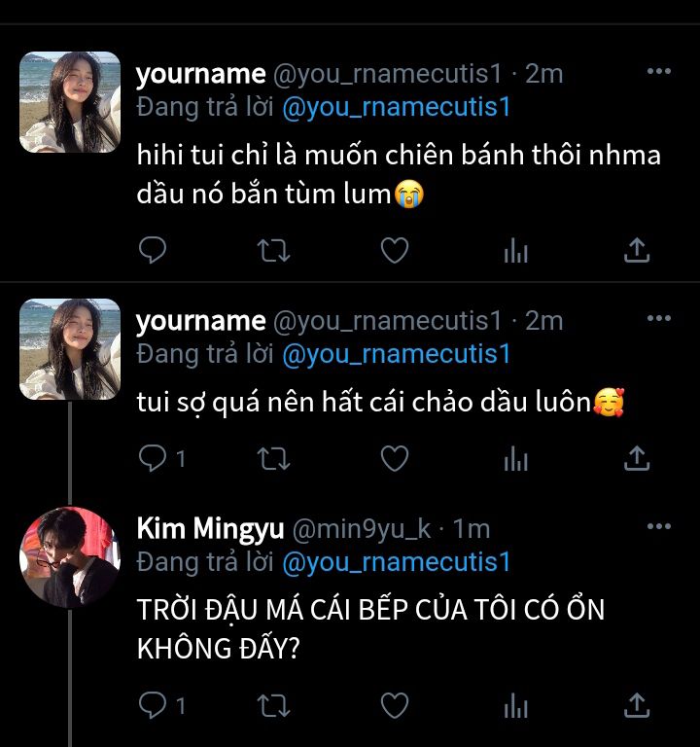Click the @you_rnamecutis1 mention in the first tweet
This screenshot has height=747, width=700.
coord(396,108)
